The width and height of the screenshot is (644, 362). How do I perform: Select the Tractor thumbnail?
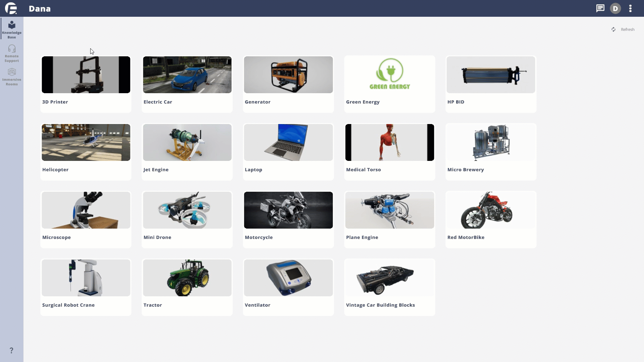tap(187, 278)
